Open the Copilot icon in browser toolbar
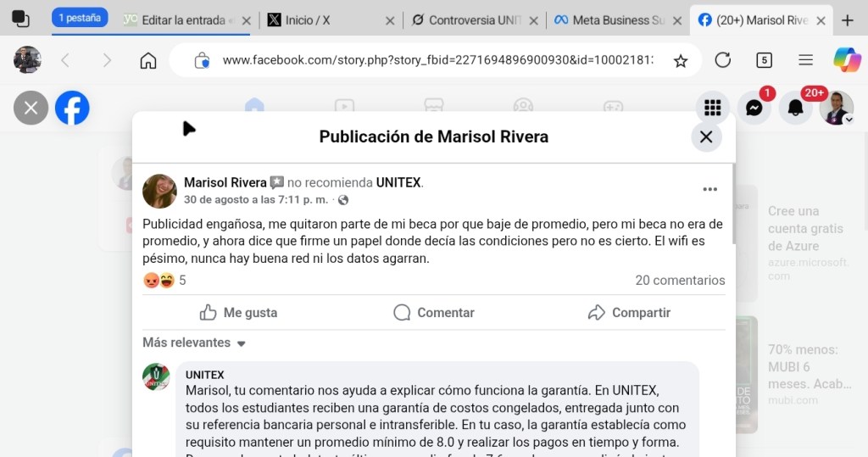This screenshot has width=868, height=457. (846, 60)
